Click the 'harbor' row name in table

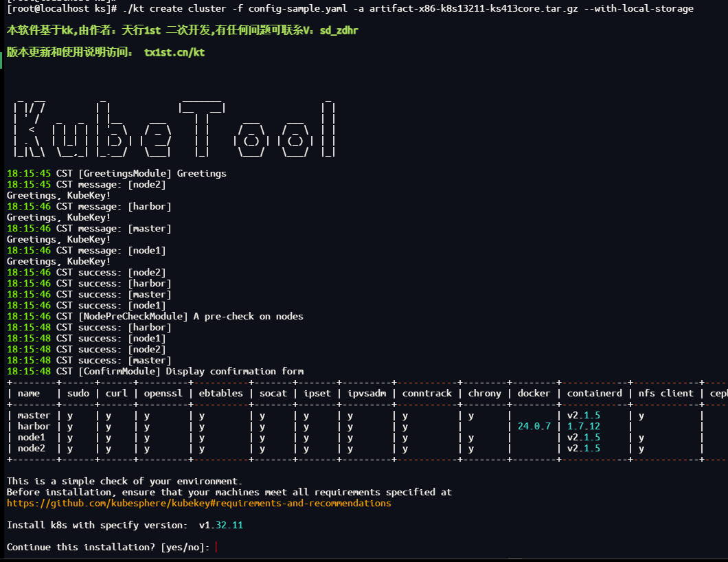(x=34, y=427)
